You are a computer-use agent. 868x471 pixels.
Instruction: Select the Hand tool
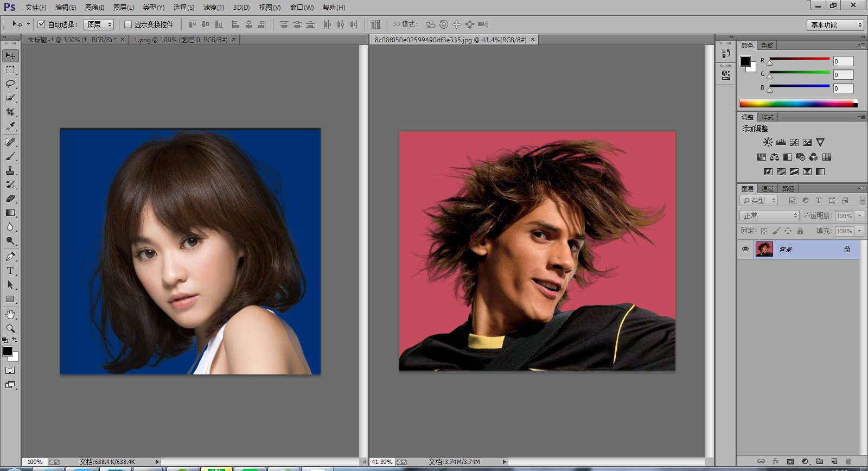[10, 315]
